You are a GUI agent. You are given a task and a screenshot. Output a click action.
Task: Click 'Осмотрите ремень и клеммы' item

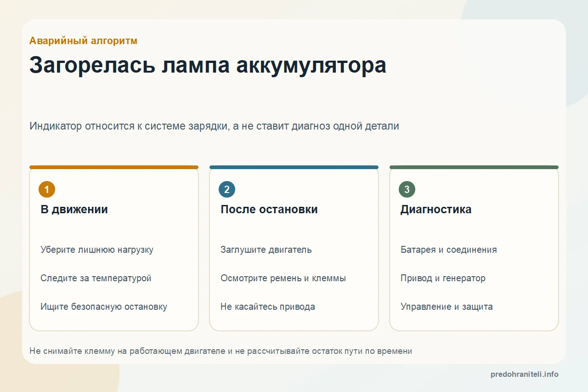283,278
